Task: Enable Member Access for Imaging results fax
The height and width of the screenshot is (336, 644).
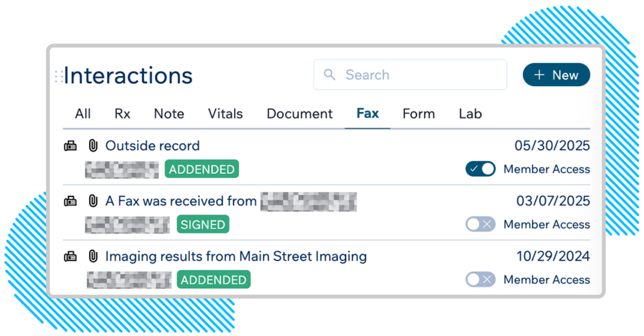Action: [480, 279]
